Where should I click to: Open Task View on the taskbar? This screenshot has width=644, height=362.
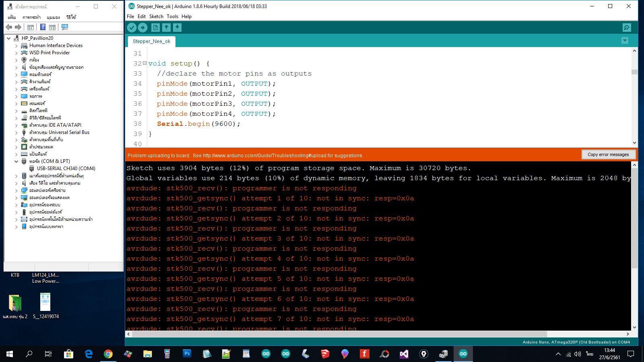(x=48, y=354)
